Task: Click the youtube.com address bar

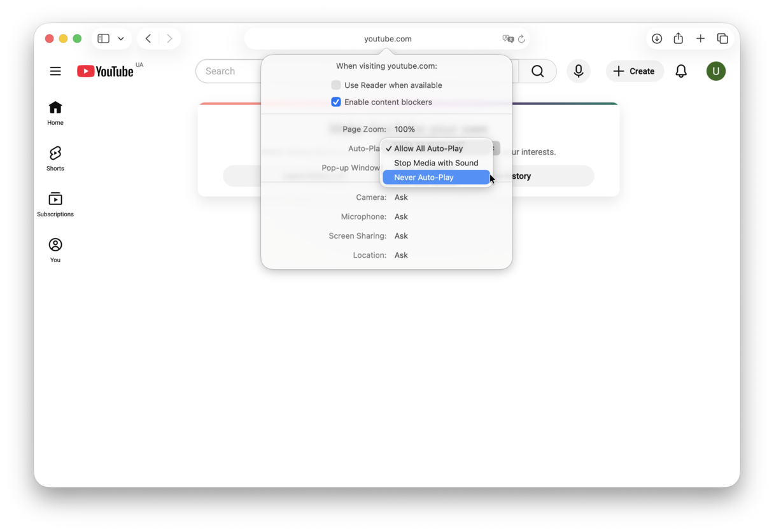Action: 387,39
